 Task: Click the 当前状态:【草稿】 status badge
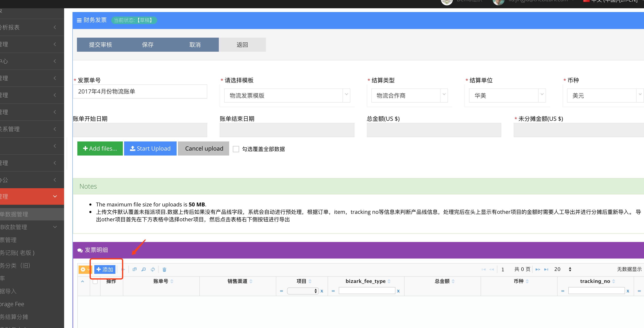[134, 20]
